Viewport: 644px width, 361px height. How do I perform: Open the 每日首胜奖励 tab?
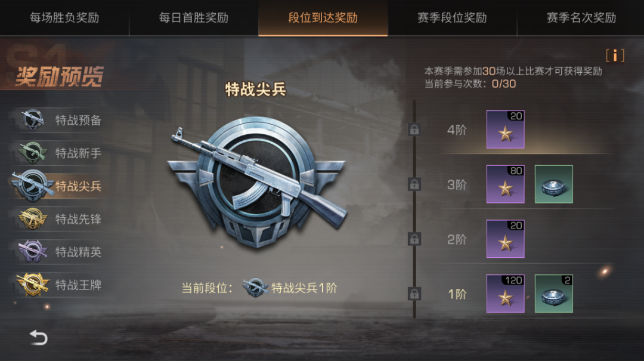[193, 18]
